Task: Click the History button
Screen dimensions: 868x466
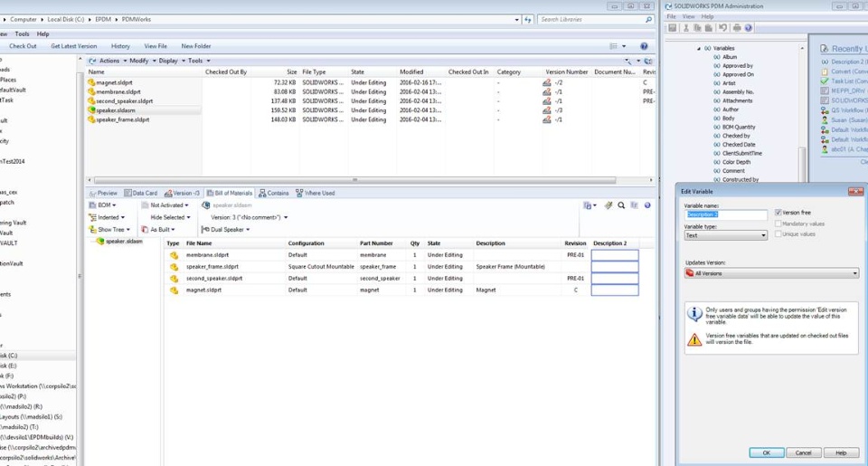Action: (x=120, y=46)
